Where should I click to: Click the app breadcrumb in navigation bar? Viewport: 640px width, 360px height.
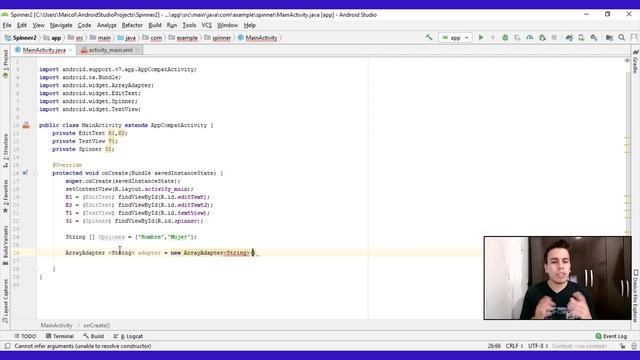pos(53,38)
